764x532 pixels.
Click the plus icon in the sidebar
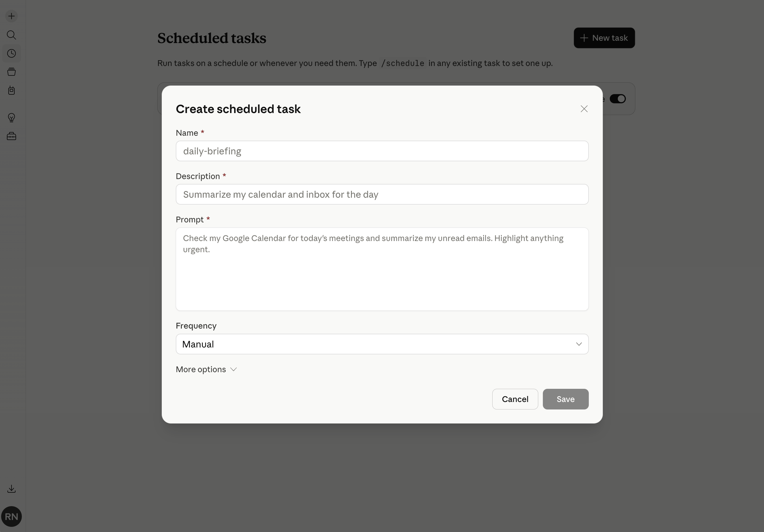12,16
